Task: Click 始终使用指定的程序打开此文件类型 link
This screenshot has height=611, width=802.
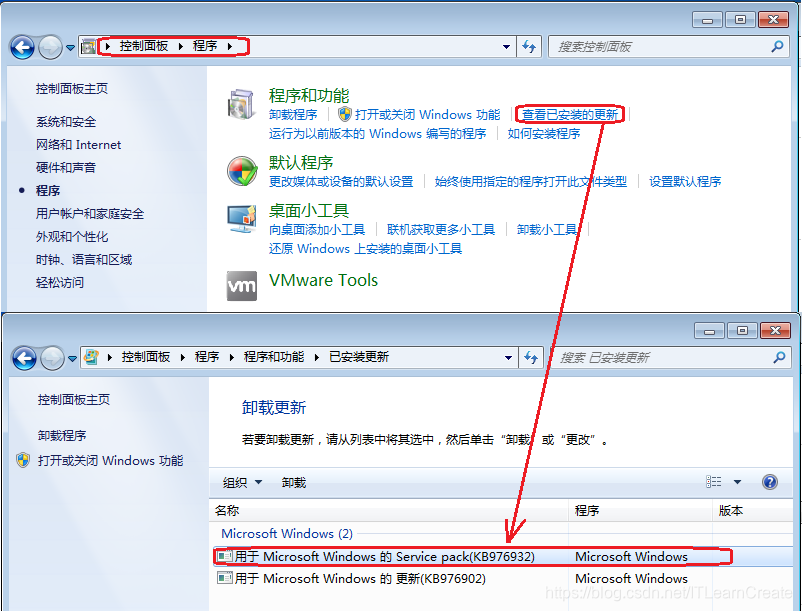Action: click(x=531, y=182)
